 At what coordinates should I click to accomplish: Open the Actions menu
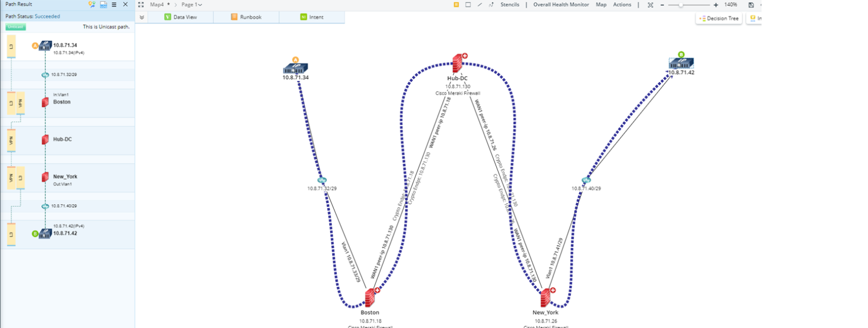pyautogui.click(x=622, y=5)
